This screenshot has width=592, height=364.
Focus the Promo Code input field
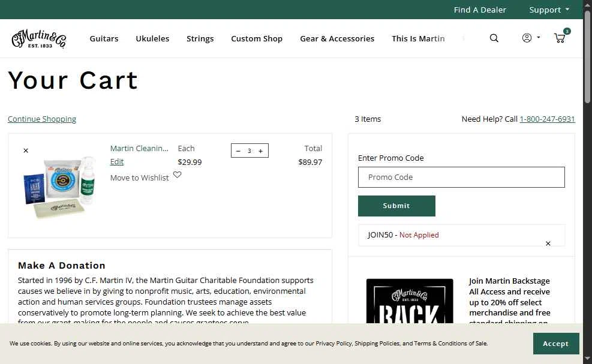461,177
